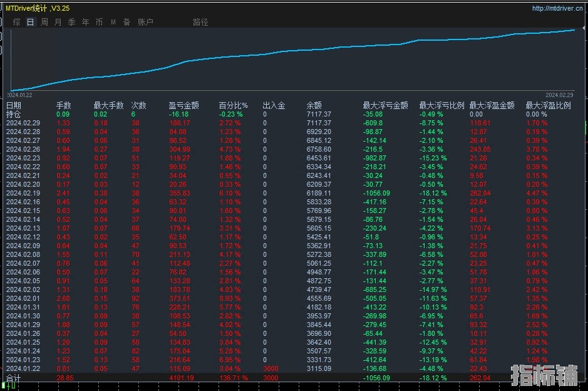The image size is (588, 391).
Task: Select the 持仓 row label
Action: (x=14, y=114)
